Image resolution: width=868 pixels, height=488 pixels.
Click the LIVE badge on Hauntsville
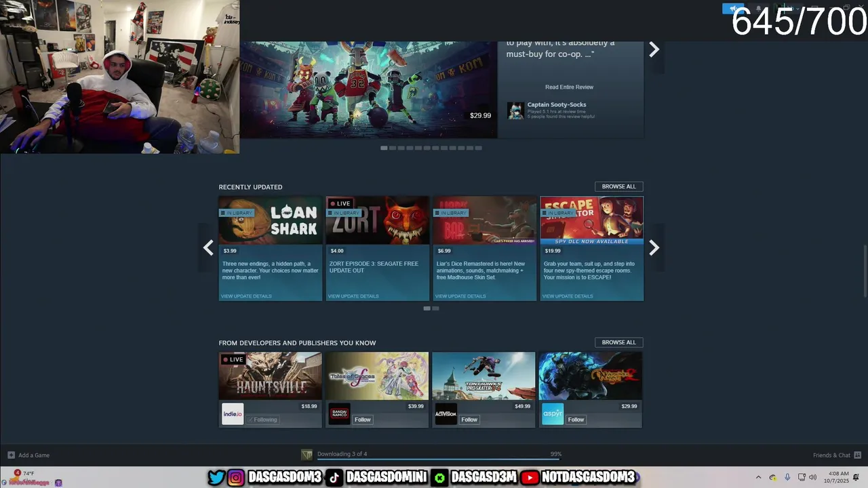(233, 359)
